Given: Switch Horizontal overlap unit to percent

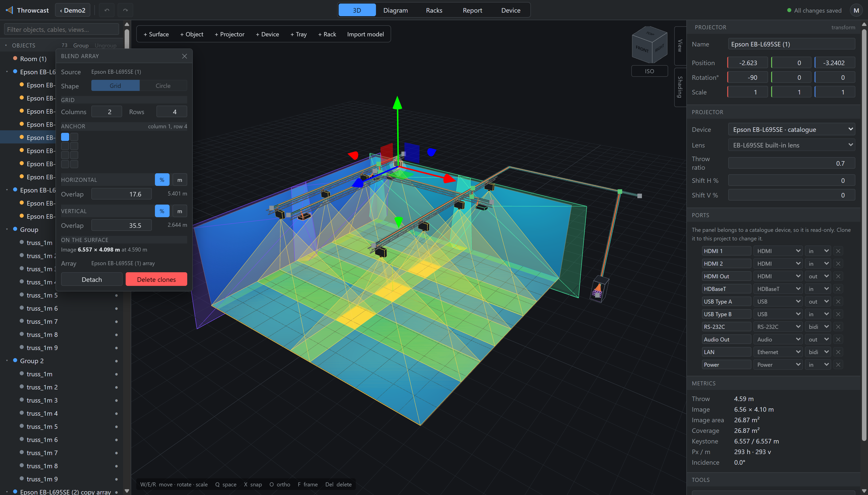Looking at the screenshot, I should pyautogui.click(x=162, y=180).
